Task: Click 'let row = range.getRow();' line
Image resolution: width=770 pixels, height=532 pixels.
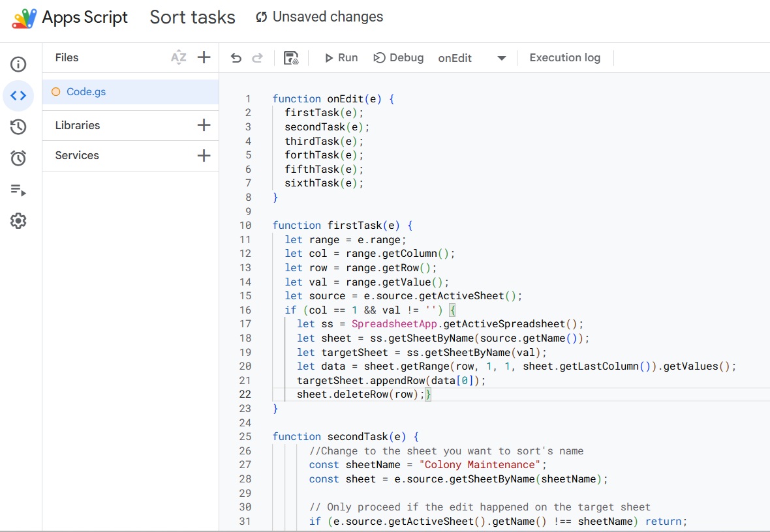Action: pyautogui.click(x=361, y=268)
